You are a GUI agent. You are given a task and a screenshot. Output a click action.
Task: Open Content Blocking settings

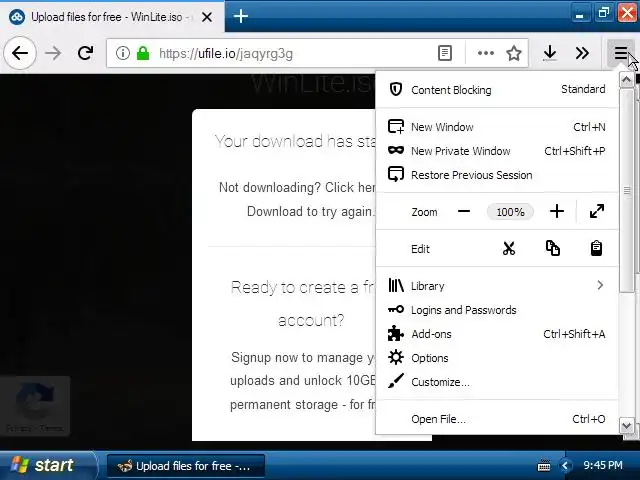click(497, 89)
